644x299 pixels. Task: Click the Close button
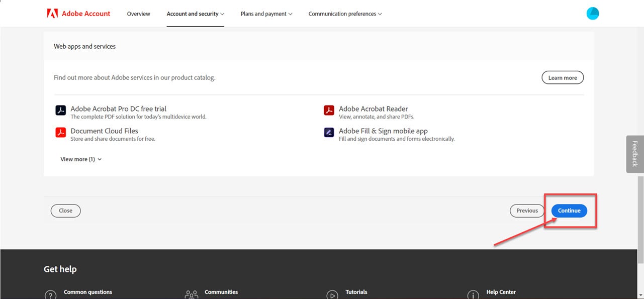(x=65, y=211)
